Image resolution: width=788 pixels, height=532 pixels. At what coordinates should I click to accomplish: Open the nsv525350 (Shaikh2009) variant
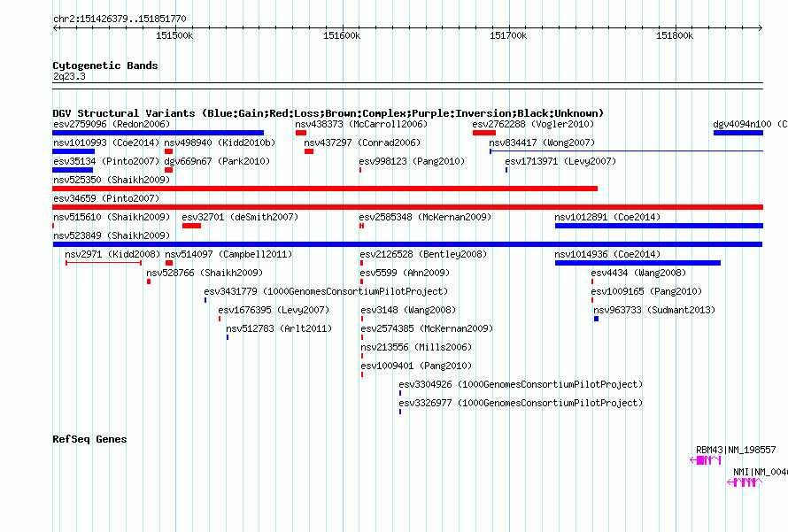click(x=112, y=180)
